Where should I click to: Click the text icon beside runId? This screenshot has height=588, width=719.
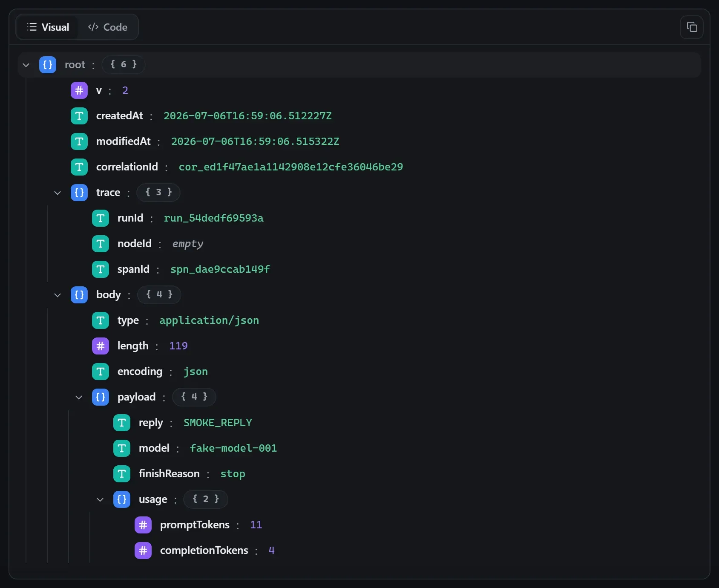tap(101, 218)
